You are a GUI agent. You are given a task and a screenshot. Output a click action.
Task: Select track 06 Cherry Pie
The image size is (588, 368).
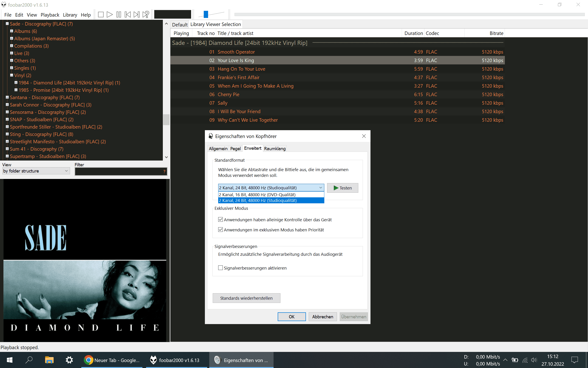337,95
